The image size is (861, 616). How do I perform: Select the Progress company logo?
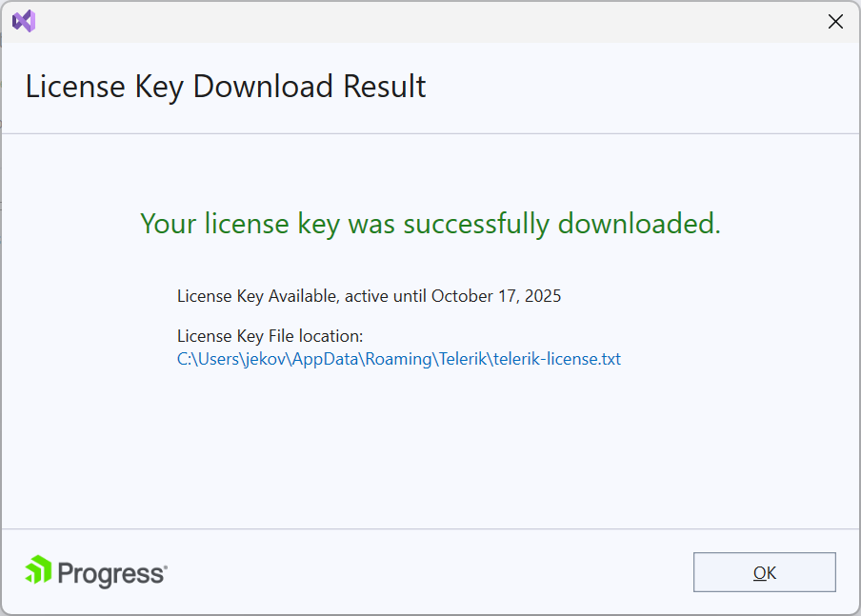[95, 572]
